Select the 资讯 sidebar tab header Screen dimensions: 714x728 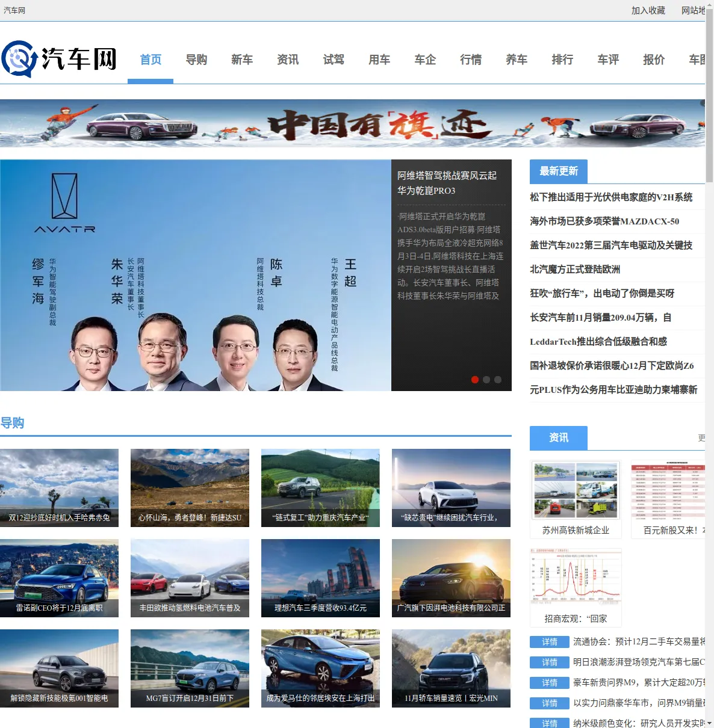coord(559,438)
